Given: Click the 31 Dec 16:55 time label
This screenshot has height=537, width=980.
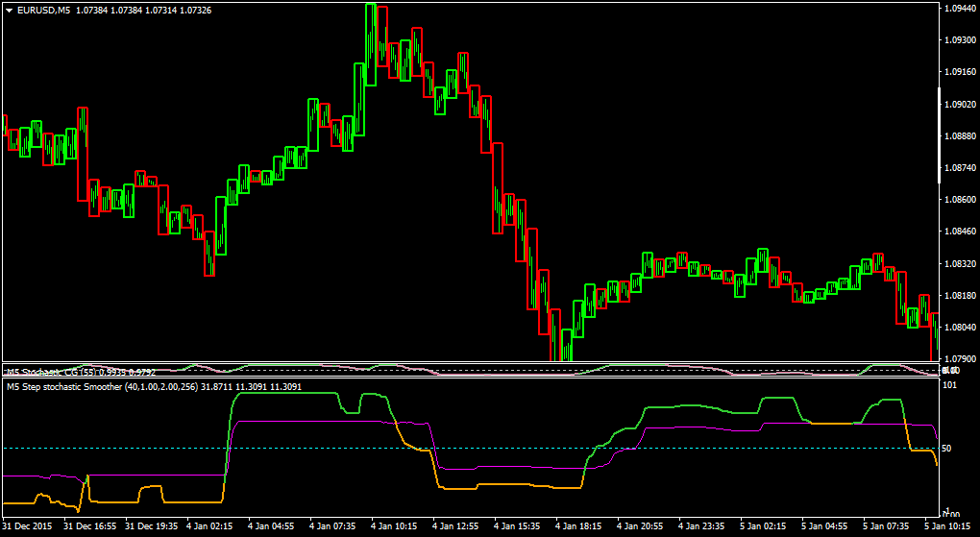Looking at the screenshot, I should click(x=89, y=526).
